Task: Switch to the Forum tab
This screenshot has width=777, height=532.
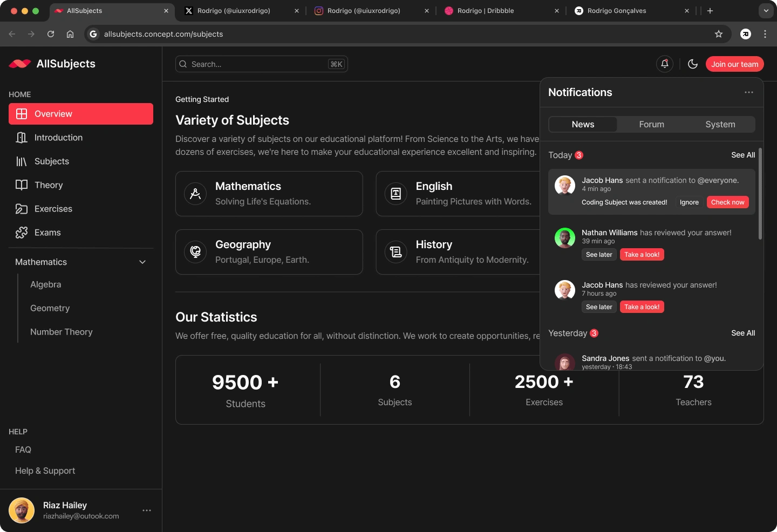Action: (x=652, y=124)
